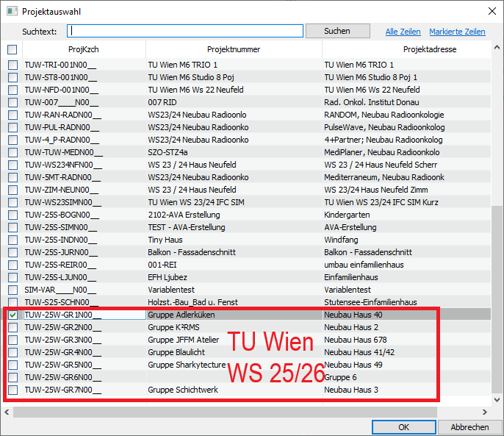
Task: Toggle the select-all checkbox in header
Action: pyautogui.click(x=12, y=50)
